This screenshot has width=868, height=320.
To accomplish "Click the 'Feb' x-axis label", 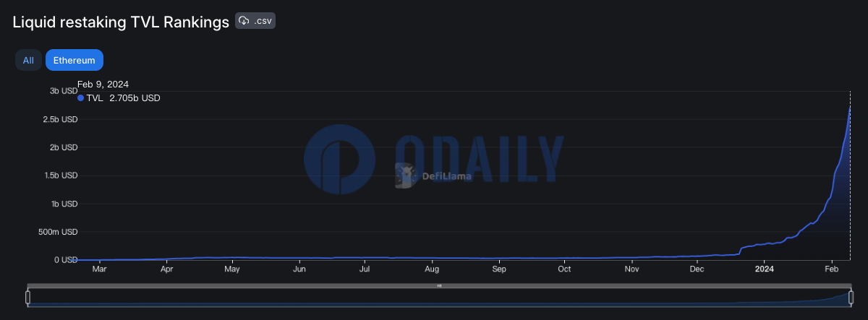I will (832, 269).
